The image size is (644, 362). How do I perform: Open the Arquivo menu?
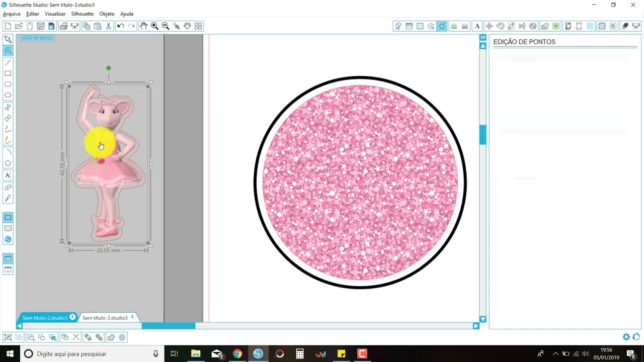pyautogui.click(x=12, y=14)
